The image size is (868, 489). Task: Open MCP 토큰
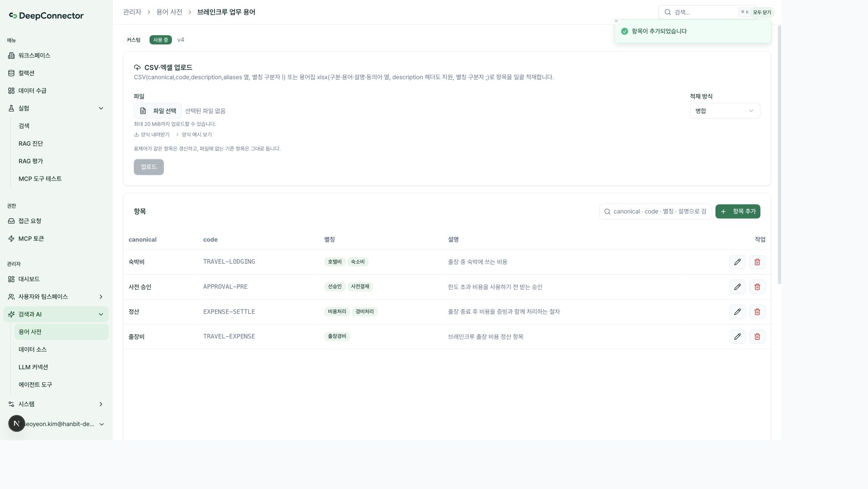[56, 239]
